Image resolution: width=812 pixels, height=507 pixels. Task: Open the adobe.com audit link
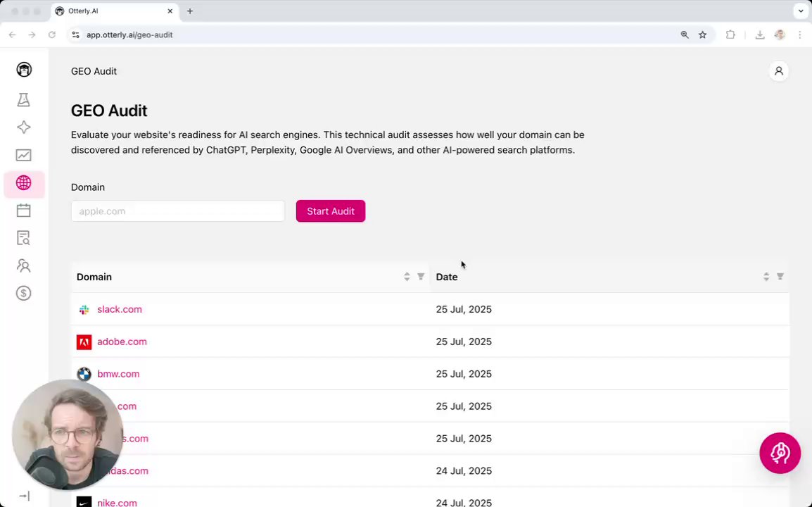click(122, 342)
